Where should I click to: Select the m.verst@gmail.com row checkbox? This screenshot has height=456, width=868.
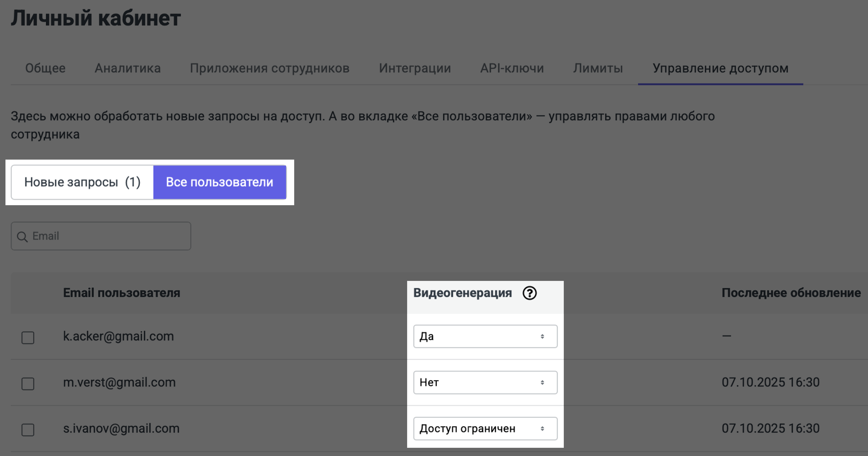(x=28, y=383)
